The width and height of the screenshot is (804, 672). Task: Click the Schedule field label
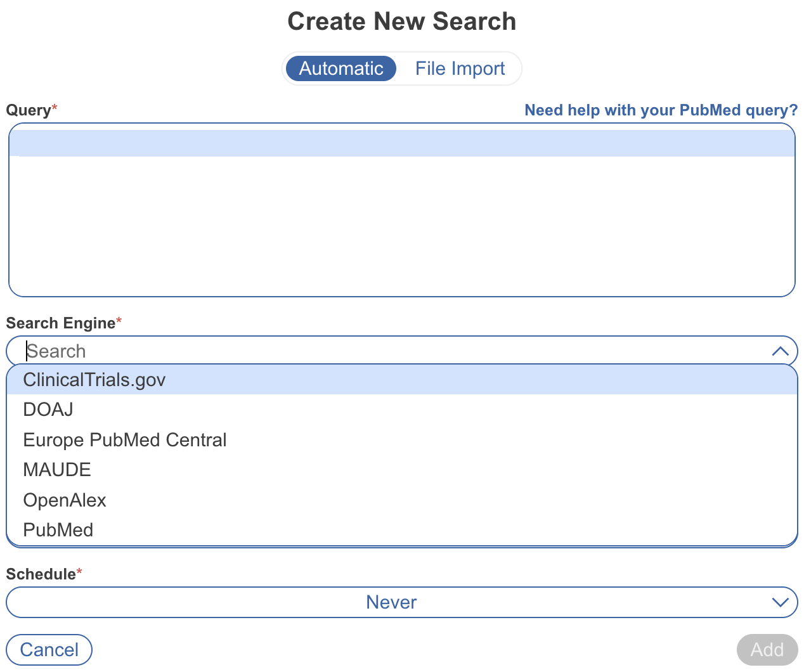pos(41,574)
